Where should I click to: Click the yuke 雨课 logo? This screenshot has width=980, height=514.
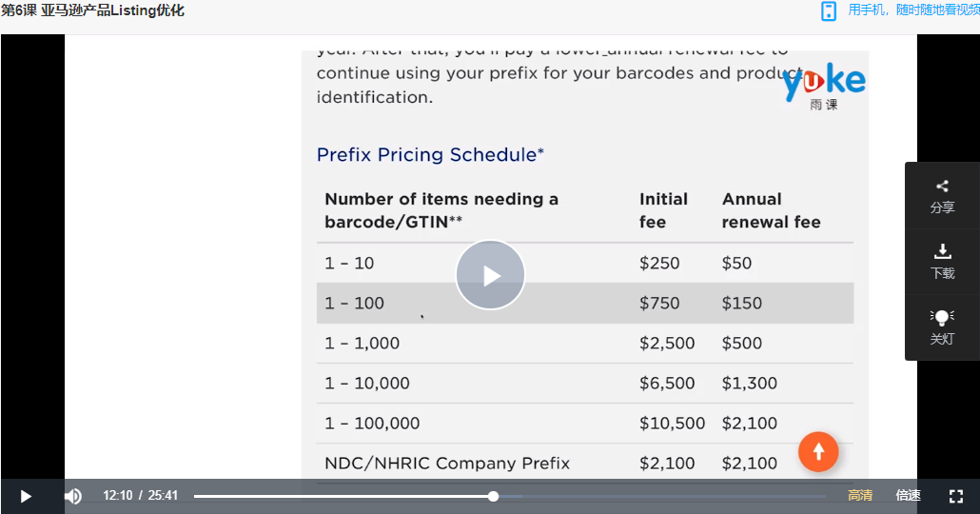pos(824,87)
